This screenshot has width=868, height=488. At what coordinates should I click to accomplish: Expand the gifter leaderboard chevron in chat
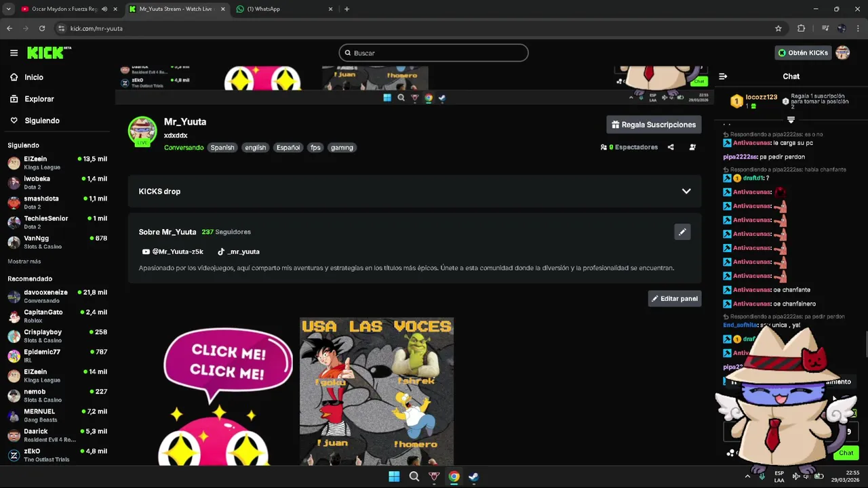click(791, 120)
